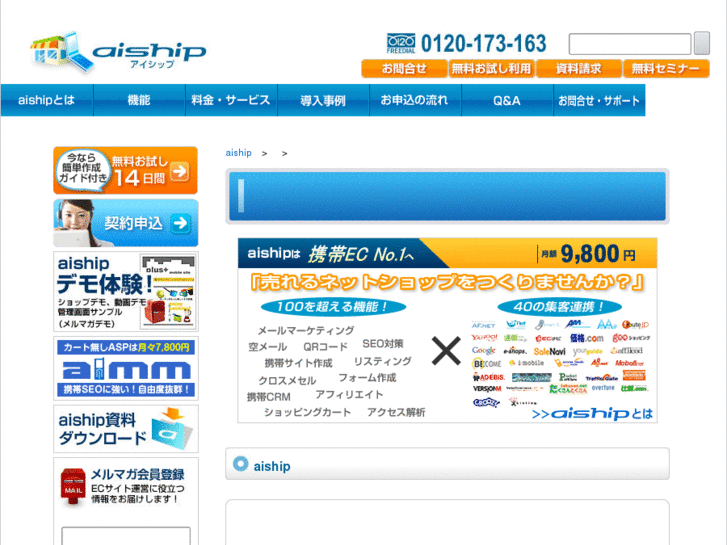Image resolution: width=727 pixels, height=545 pixels.
Task: Open the aishipデモ体験 banner
Action: point(126,291)
